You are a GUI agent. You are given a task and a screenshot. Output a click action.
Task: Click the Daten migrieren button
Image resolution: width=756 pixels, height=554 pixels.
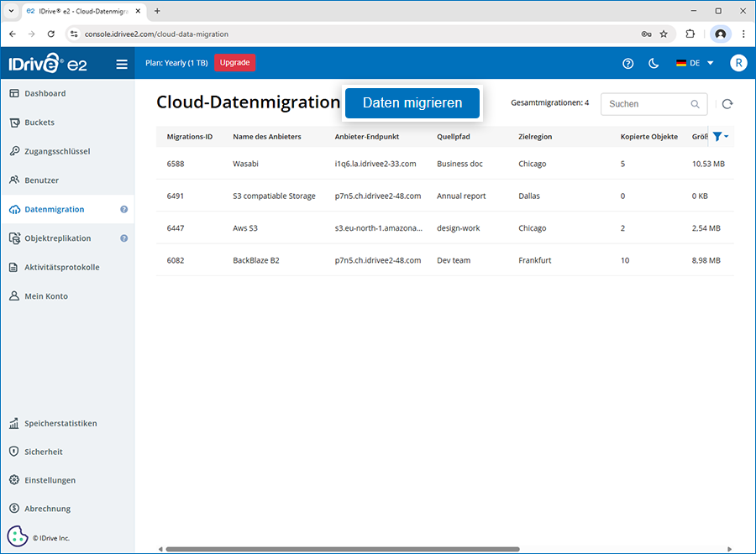(x=412, y=103)
